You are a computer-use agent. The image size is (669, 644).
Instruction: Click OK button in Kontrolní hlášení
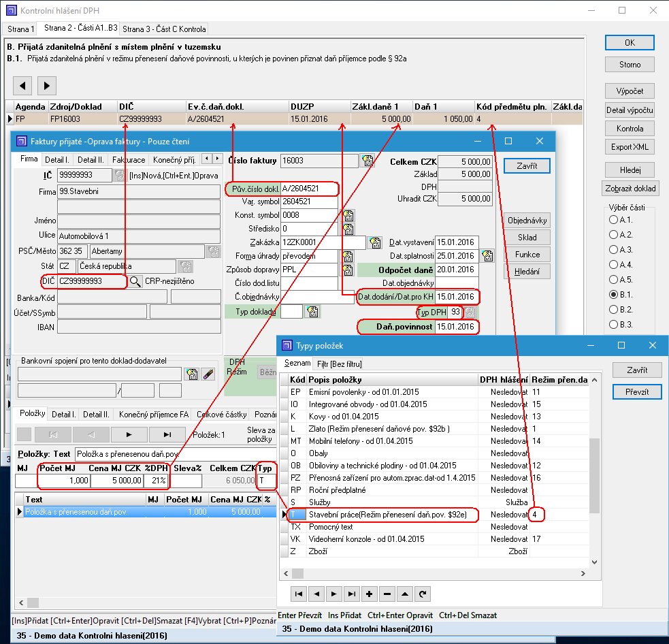[x=630, y=43]
